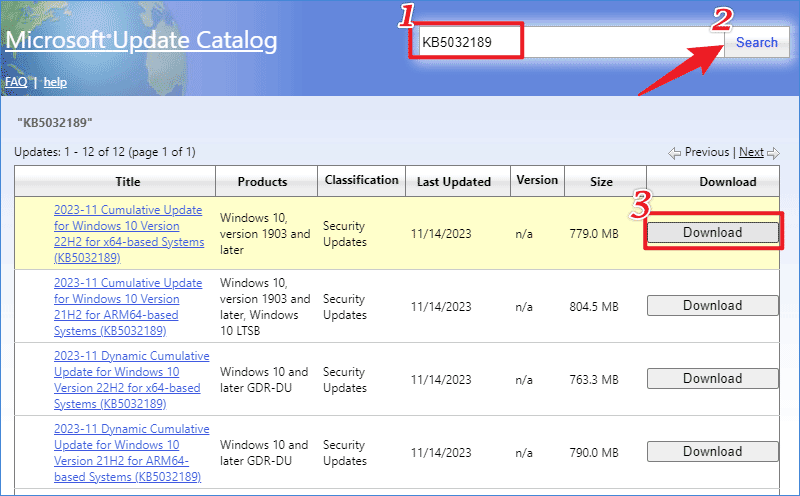This screenshot has width=800, height=496.
Task: Download the 779.0 MB update
Action: (x=713, y=233)
